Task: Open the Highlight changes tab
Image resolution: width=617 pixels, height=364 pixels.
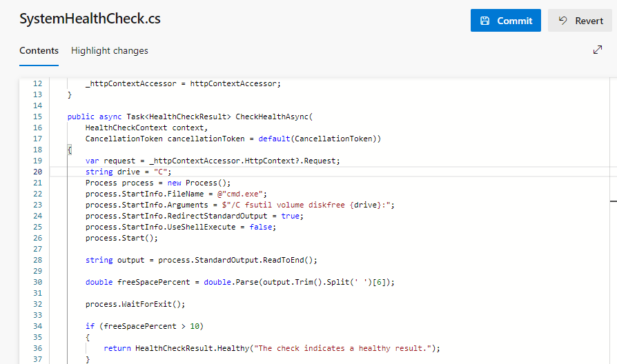Action: pyautogui.click(x=110, y=51)
